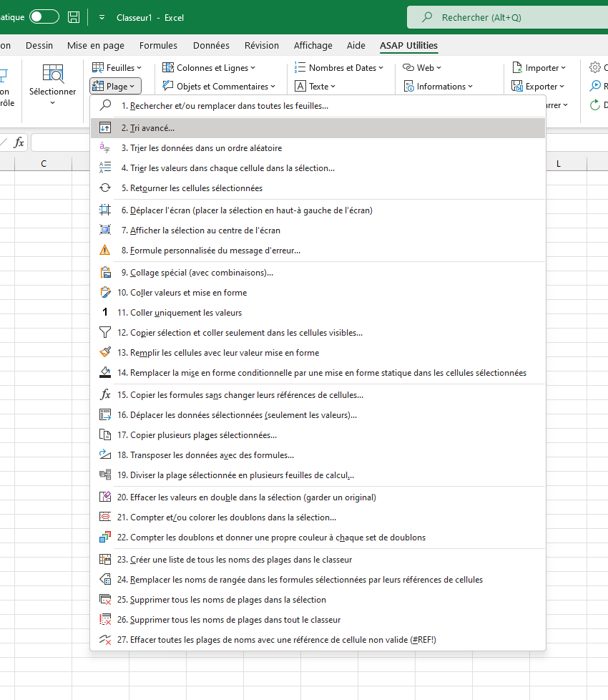Click the Retourner les cellules rotate icon
The image size is (608, 700).
pos(105,188)
